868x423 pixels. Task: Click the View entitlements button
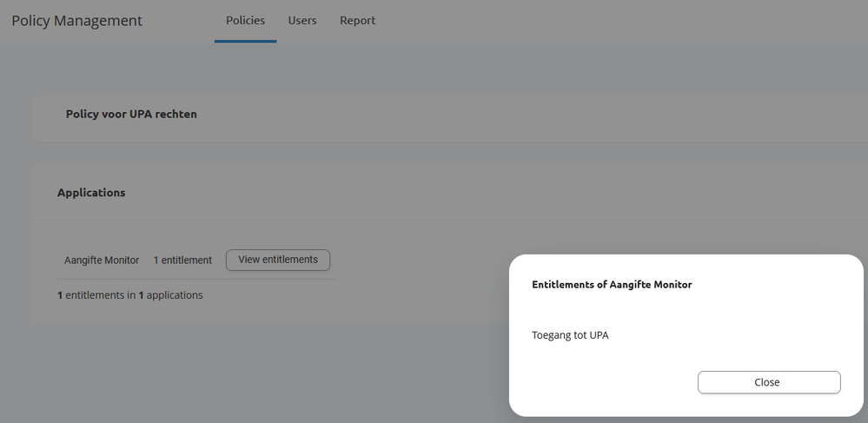pos(278,260)
